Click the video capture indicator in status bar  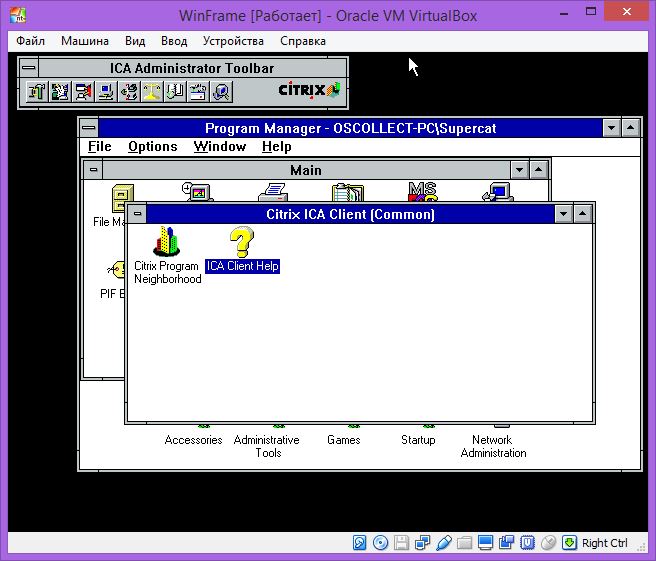click(x=506, y=543)
